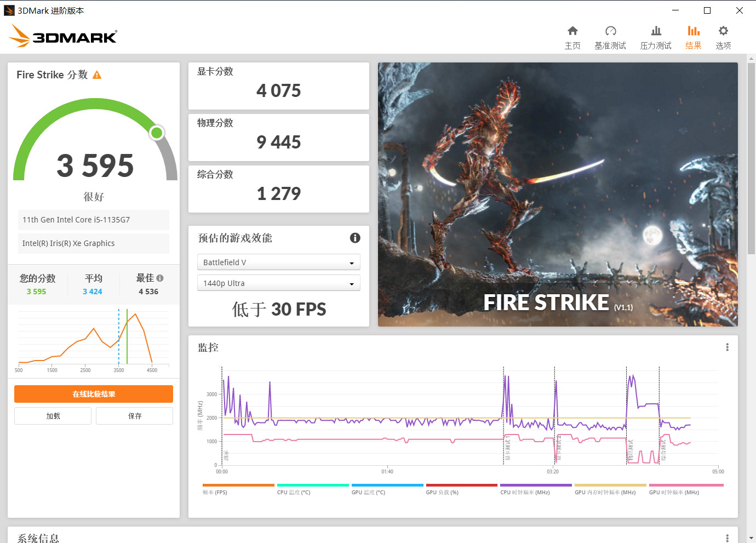Expand the 1440p Ultra resolution dropdown
The width and height of the screenshot is (756, 543).
coord(278,283)
